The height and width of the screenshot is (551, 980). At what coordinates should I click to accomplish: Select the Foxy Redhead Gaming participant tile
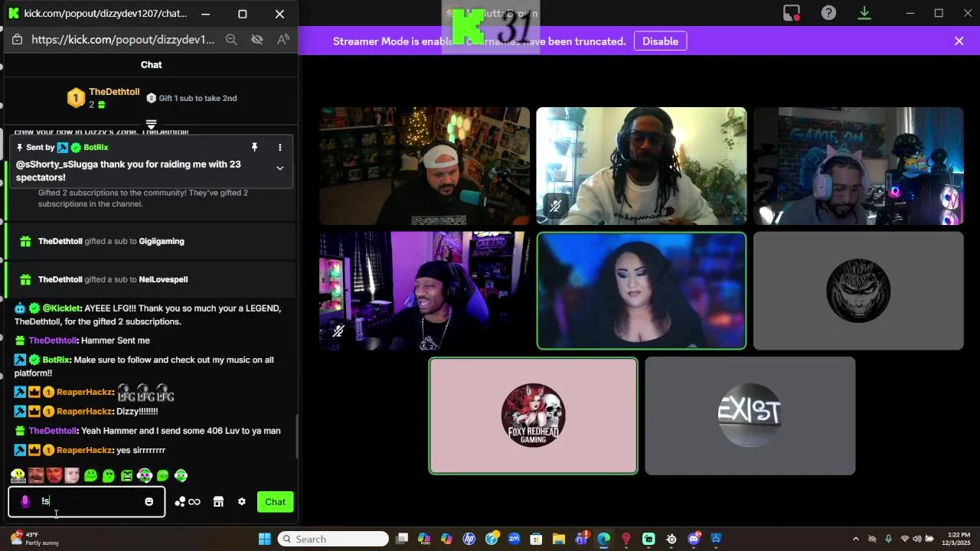tap(533, 416)
